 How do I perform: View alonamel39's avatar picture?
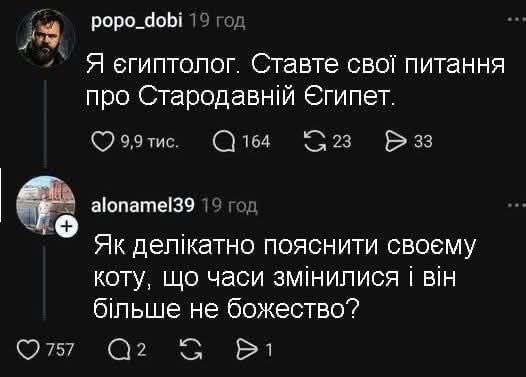point(45,205)
